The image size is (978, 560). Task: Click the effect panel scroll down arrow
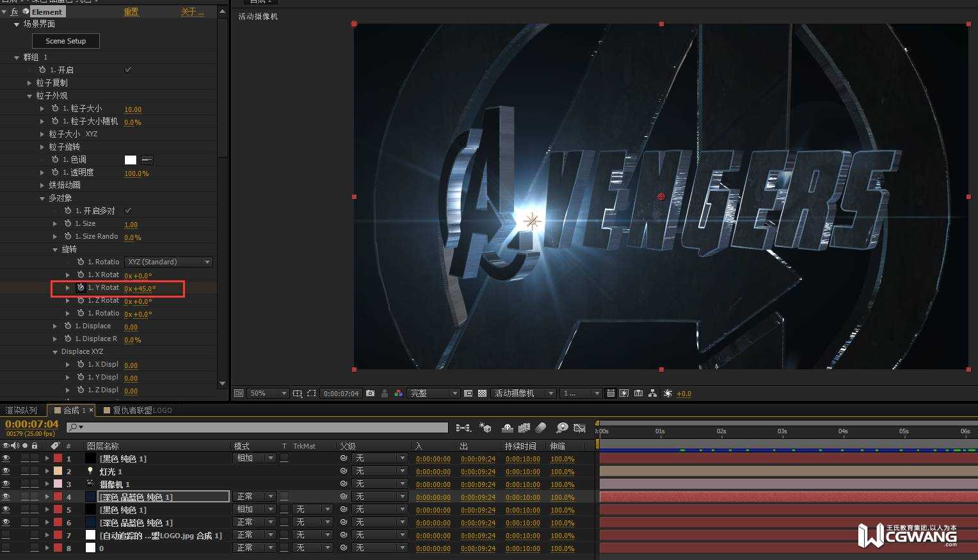222,383
